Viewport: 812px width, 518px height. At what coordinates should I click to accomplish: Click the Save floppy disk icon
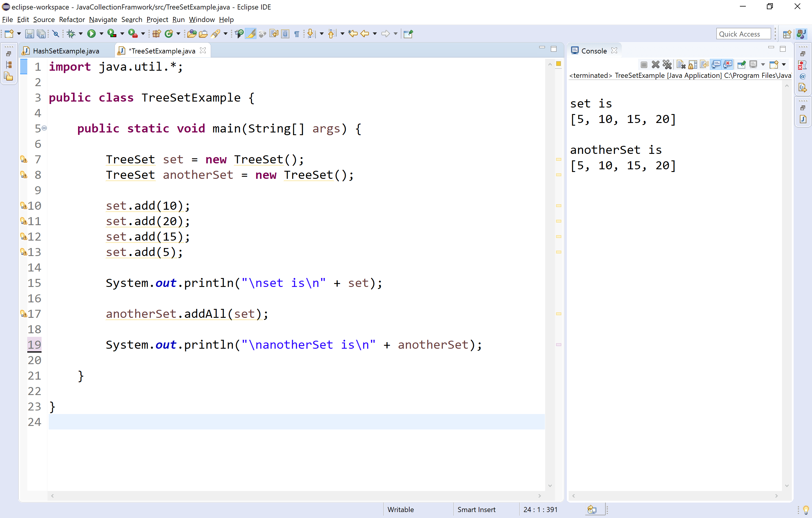(x=29, y=34)
